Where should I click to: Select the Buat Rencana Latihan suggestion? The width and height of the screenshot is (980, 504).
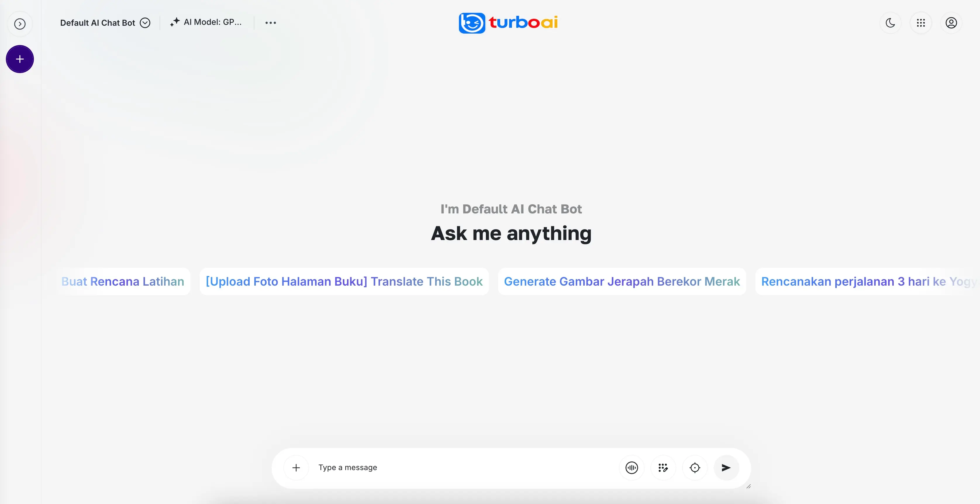click(x=123, y=282)
